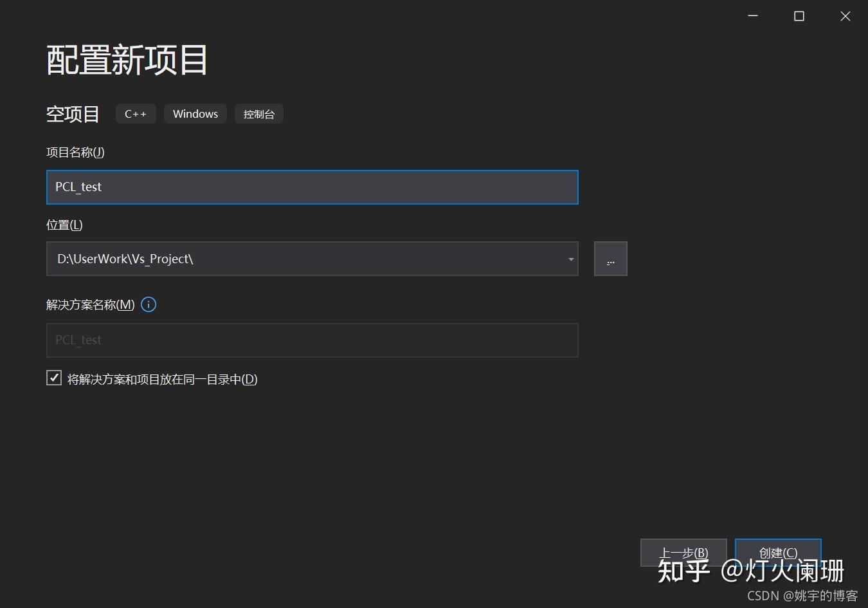Open the browse "..." button for location
Viewport: 868px width, 608px height.
pyautogui.click(x=610, y=259)
